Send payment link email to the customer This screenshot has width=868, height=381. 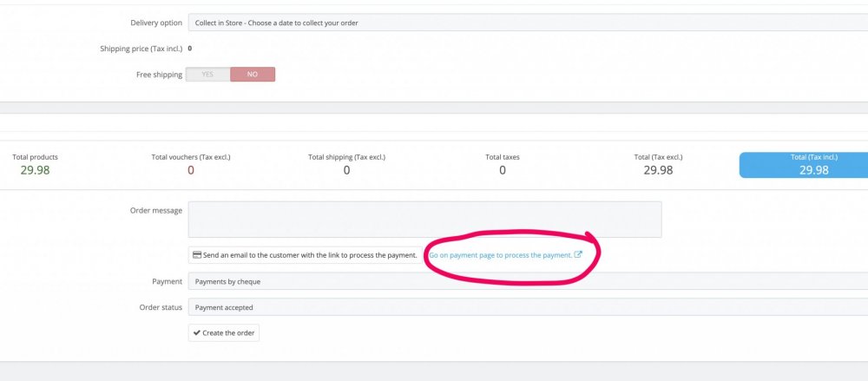[x=305, y=255]
